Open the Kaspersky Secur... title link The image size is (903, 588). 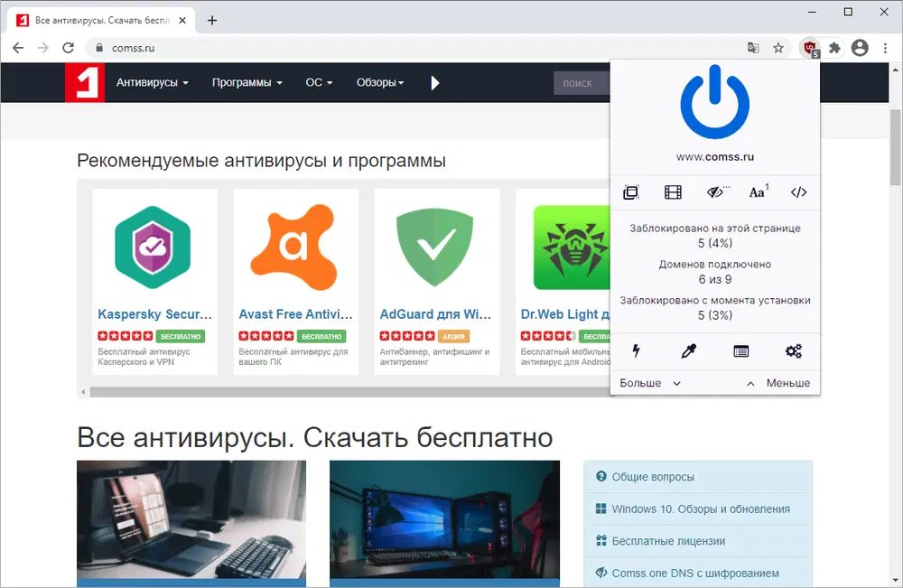click(155, 314)
